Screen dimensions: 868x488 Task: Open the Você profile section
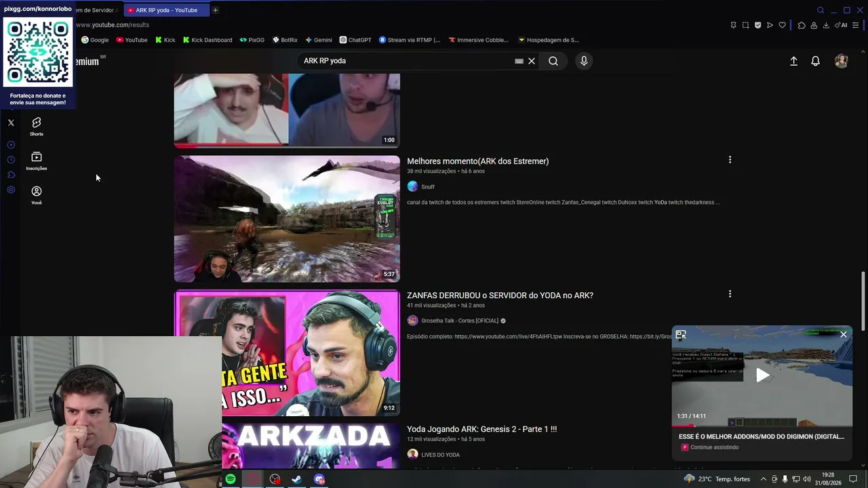(37, 195)
